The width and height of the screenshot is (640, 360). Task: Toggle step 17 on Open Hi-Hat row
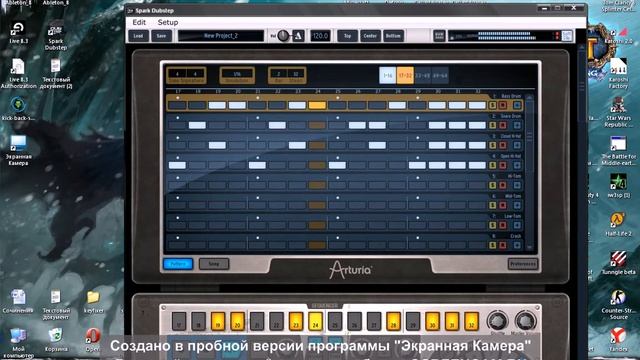point(177,165)
